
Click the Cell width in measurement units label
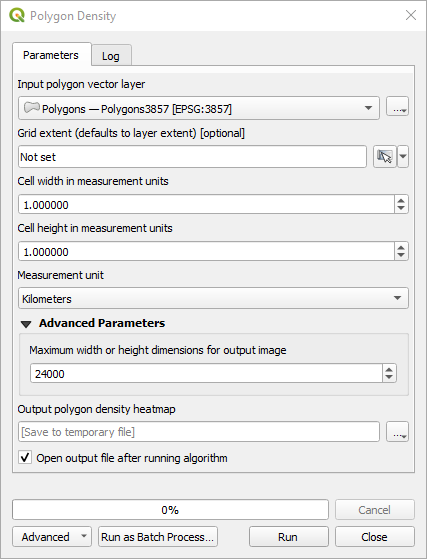click(93, 181)
